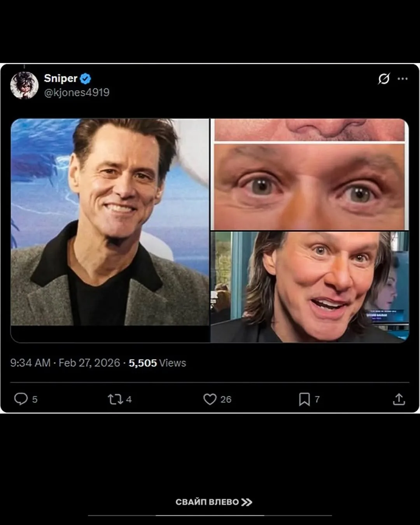Click the blue verified badge beside Sniper

[86, 79]
